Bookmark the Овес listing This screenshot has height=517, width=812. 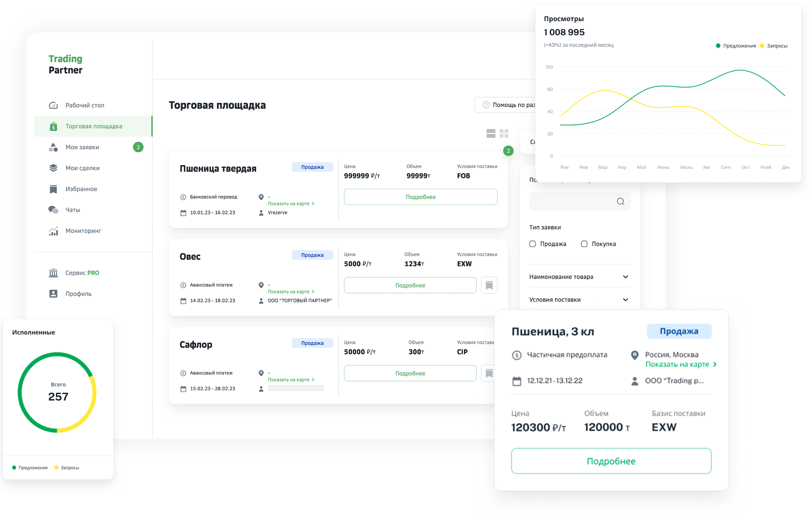click(x=489, y=285)
